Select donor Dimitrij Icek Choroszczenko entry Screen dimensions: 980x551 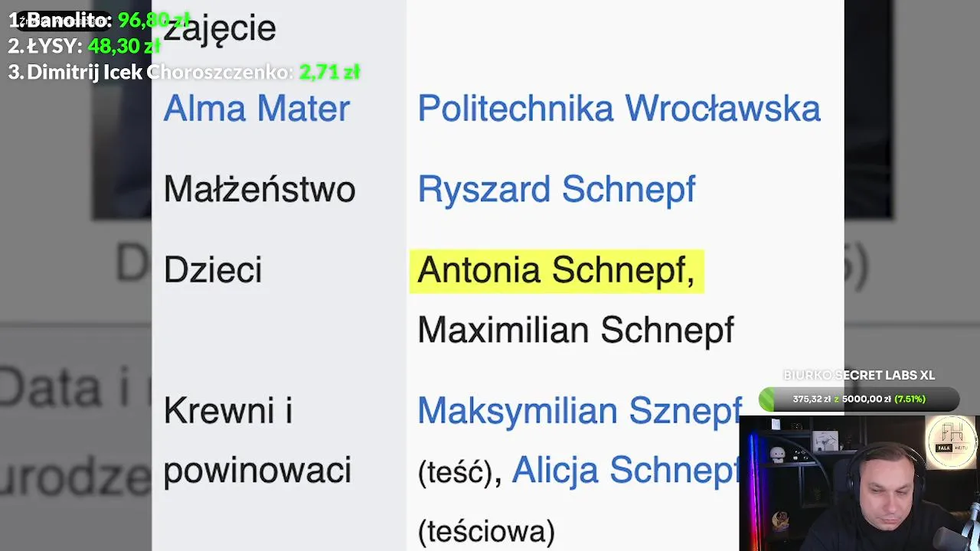184,72
